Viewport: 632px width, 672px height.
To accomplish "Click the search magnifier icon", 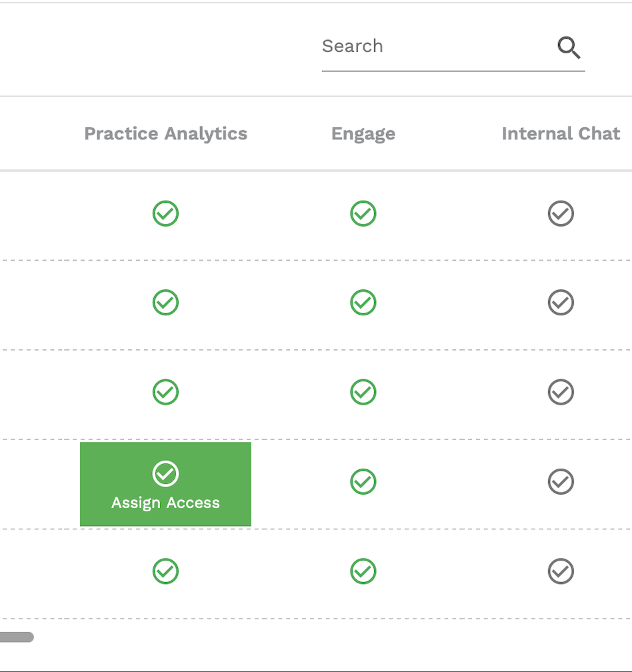I will pos(569,47).
